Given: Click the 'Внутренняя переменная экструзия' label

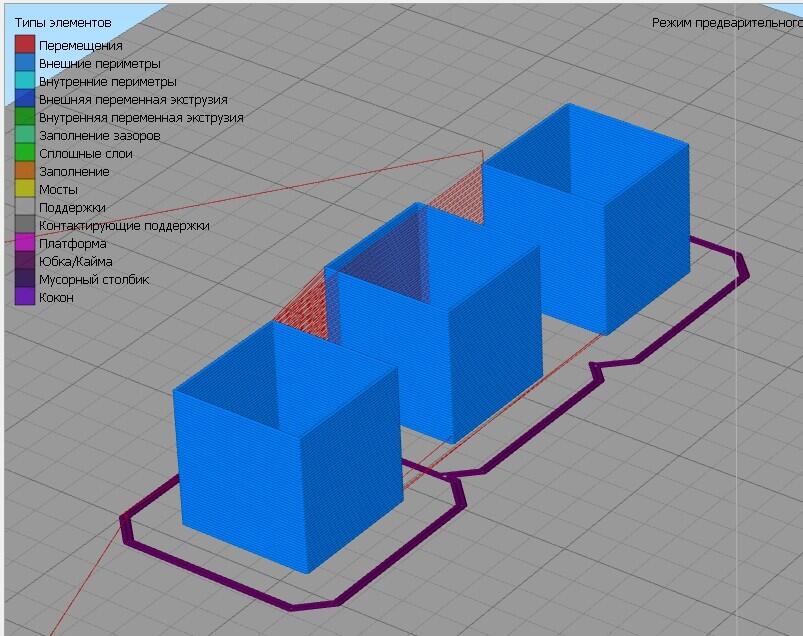Looking at the screenshot, I should [141, 117].
